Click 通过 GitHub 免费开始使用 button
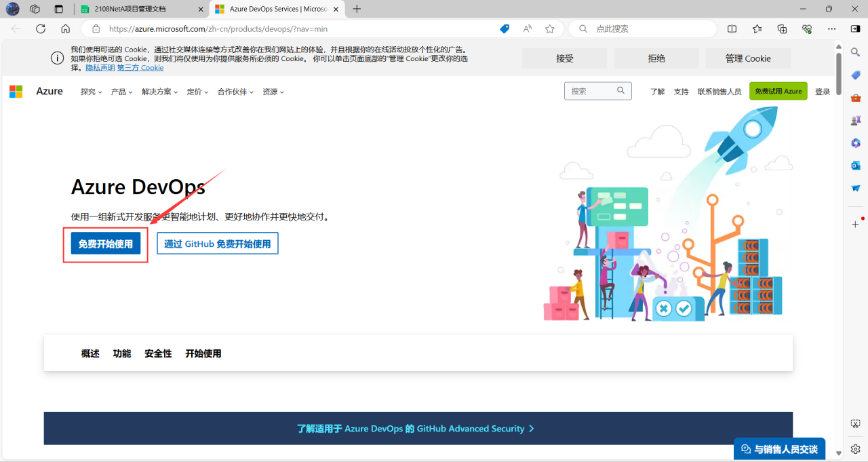Screen dimensions: 868x462 [218, 244]
